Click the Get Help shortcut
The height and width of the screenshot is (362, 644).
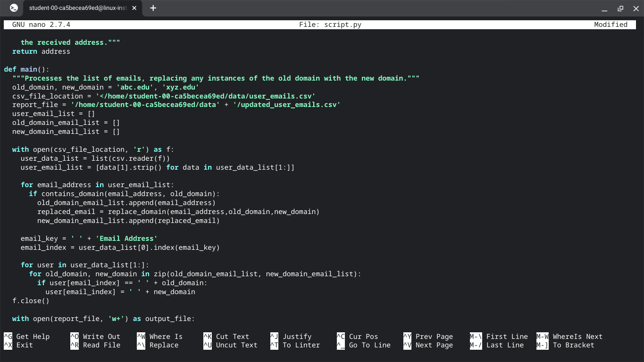tap(27, 337)
